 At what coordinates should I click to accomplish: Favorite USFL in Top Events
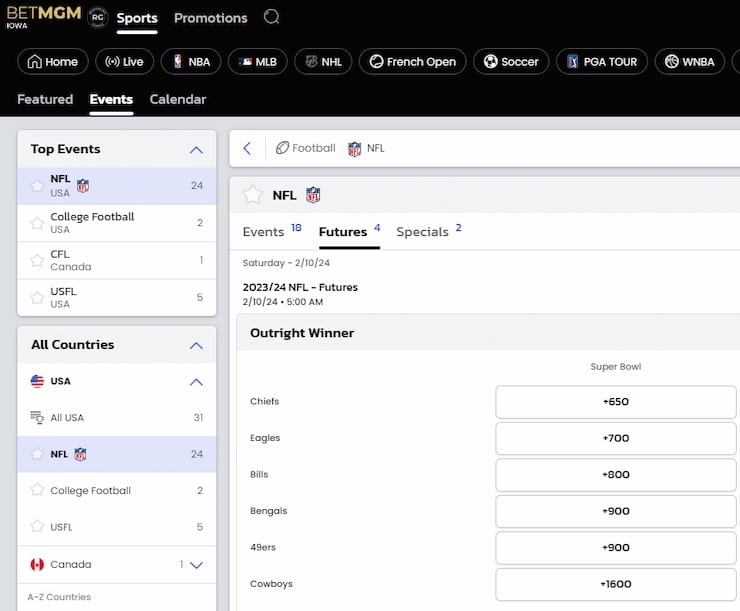coord(37,297)
